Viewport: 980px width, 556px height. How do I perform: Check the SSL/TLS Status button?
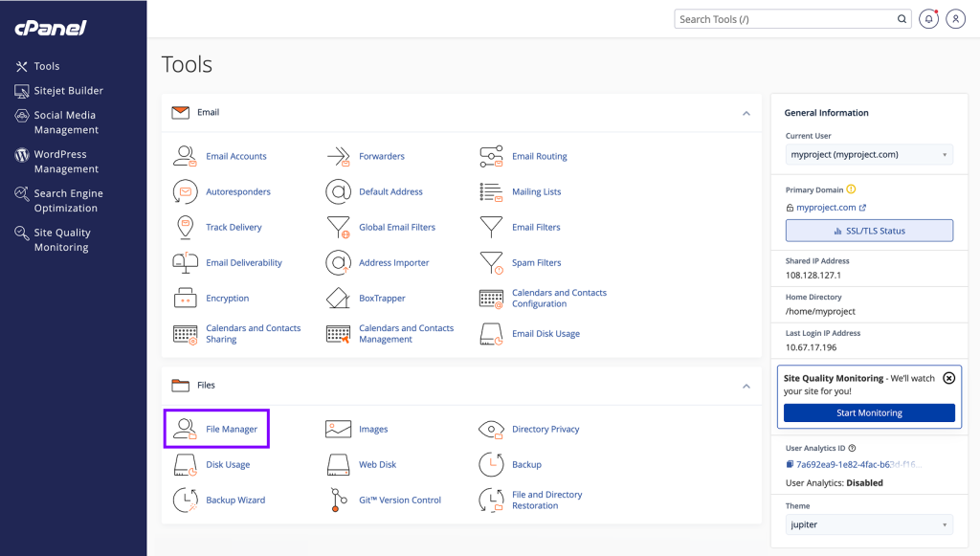point(868,230)
